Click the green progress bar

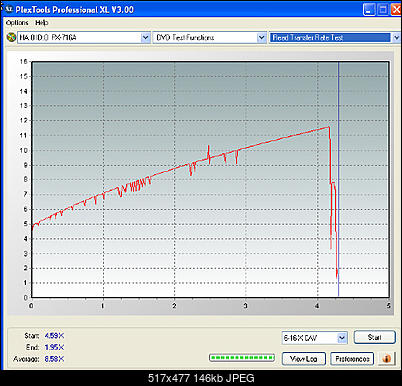point(242,358)
